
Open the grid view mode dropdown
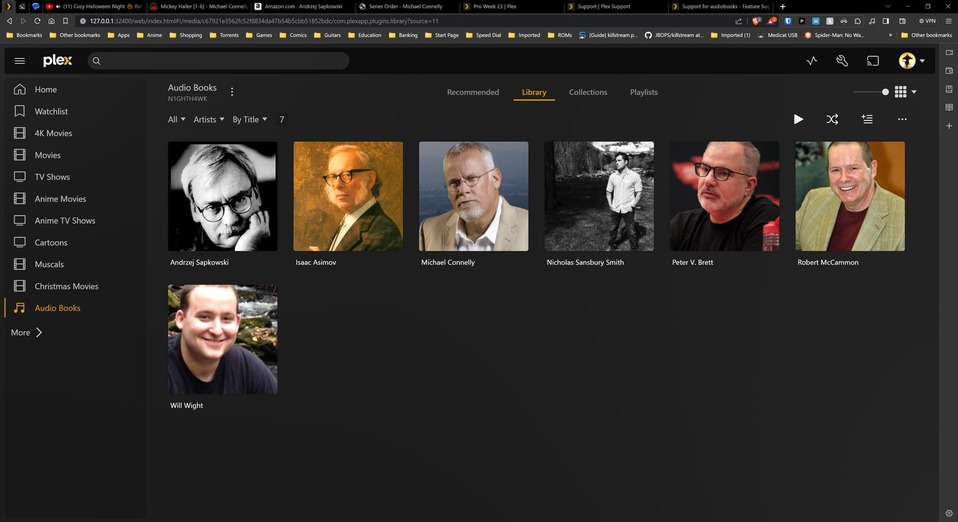click(x=905, y=92)
